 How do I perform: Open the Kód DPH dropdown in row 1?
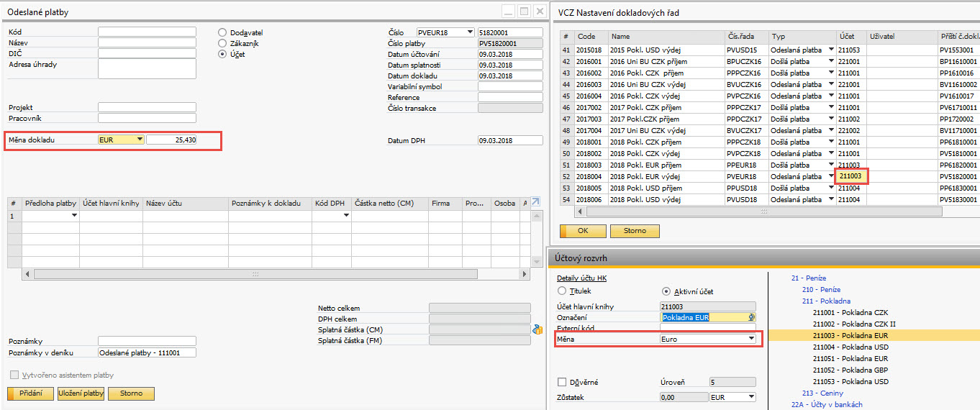[x=346, y=216]
